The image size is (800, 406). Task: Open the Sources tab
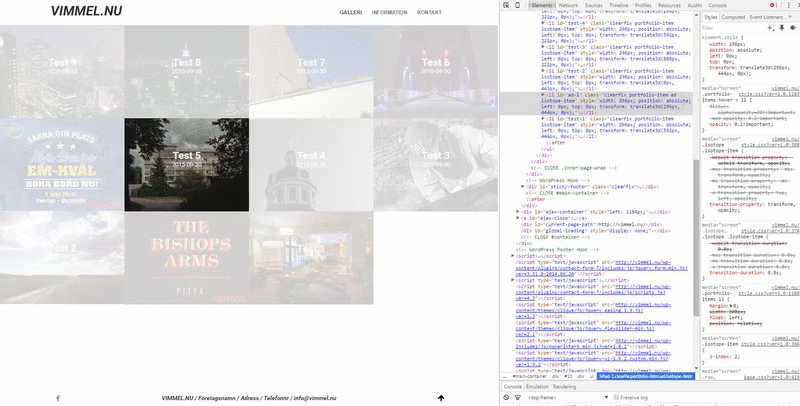(593, 5)
